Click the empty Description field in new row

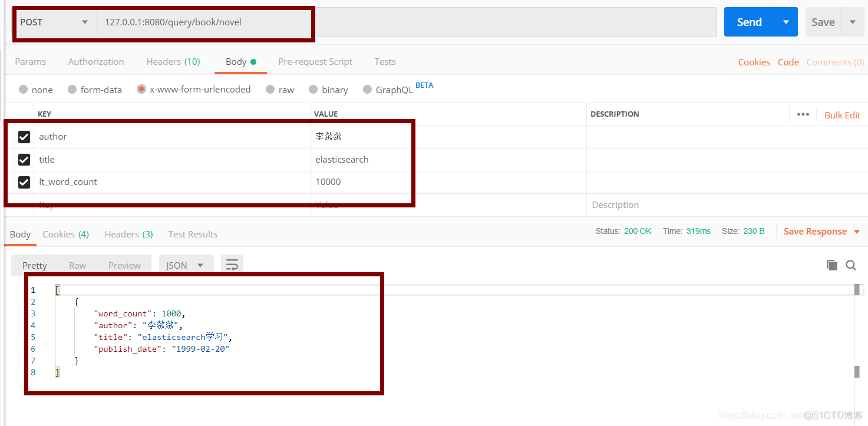(727, 205)
